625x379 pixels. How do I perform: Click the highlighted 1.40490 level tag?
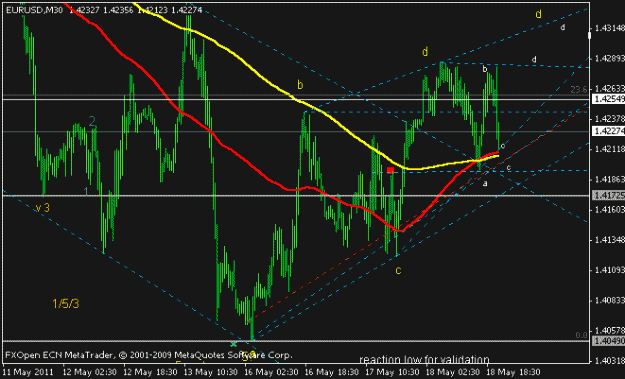click(609, 341)
